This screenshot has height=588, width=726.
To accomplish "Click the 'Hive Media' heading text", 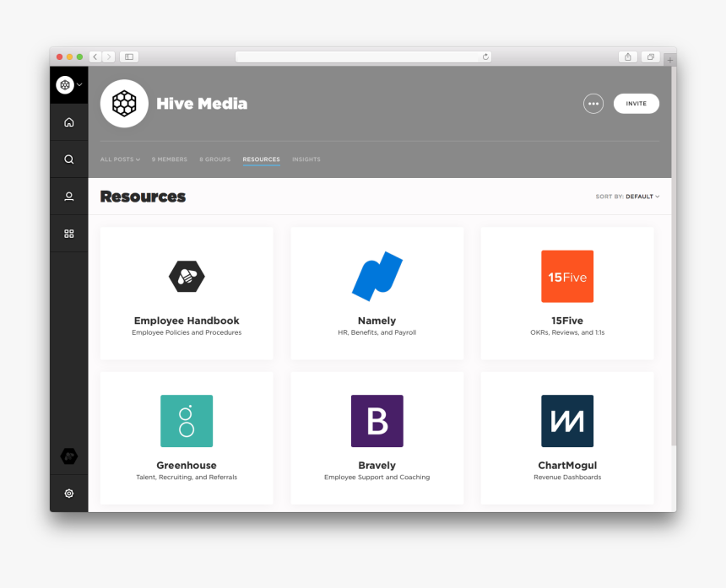I will 202,104.
